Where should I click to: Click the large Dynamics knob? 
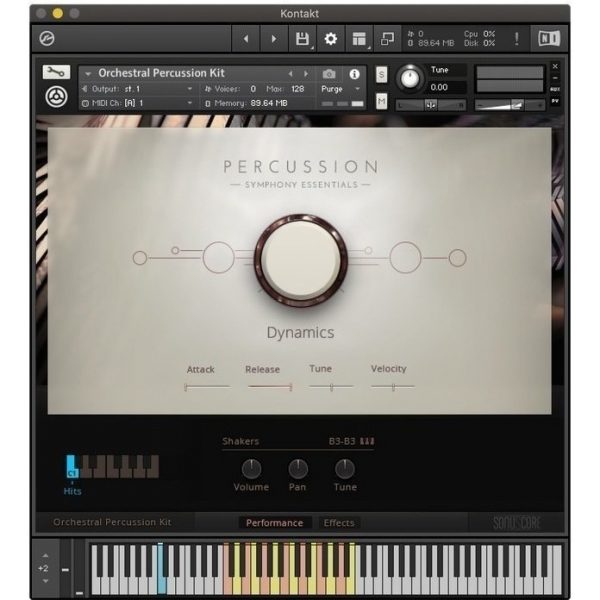point(301,260)
